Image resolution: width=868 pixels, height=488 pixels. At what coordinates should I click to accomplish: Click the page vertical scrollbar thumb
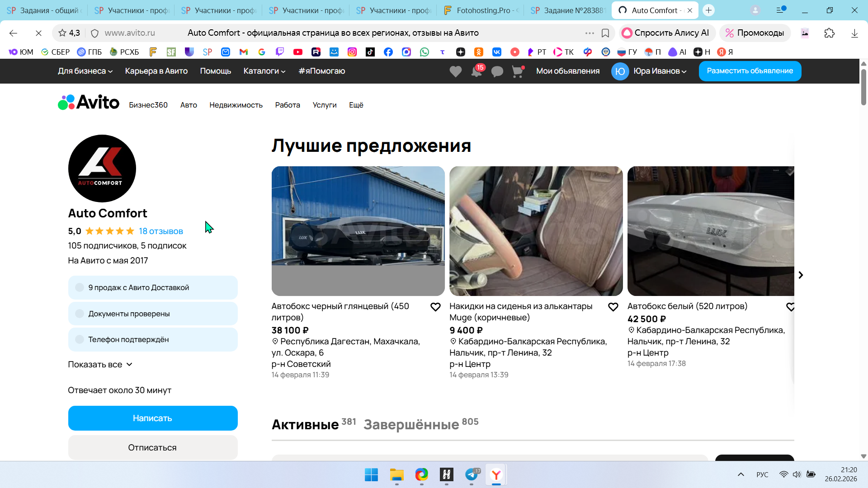point(863,88)
